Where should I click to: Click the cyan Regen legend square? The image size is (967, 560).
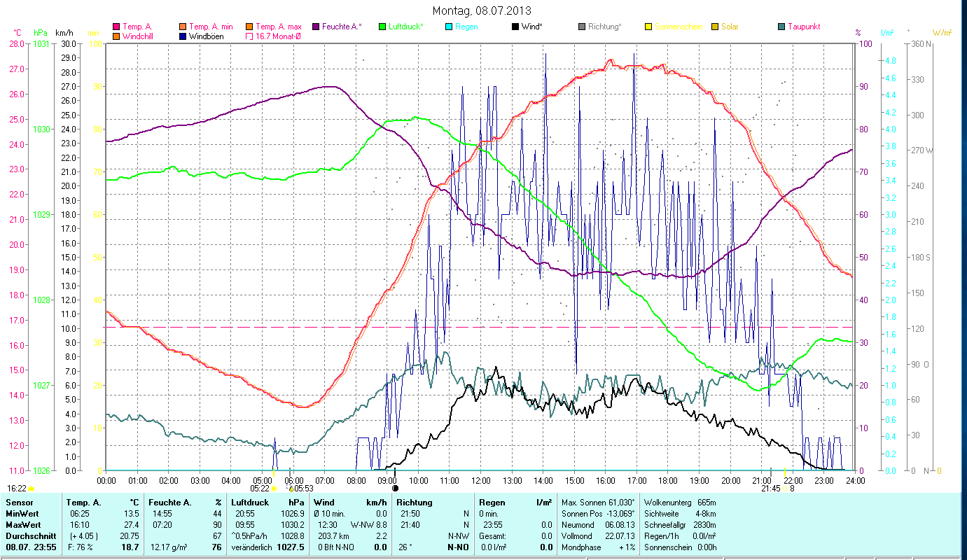click(450, 27)
